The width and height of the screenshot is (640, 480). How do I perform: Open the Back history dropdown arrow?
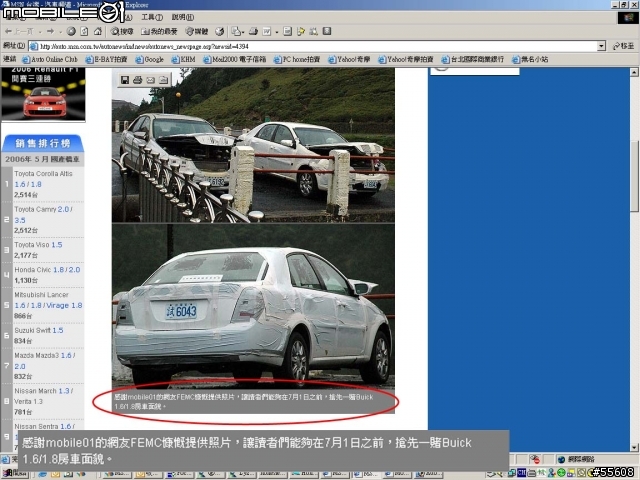pyautogui.click(x=40, y=31)
